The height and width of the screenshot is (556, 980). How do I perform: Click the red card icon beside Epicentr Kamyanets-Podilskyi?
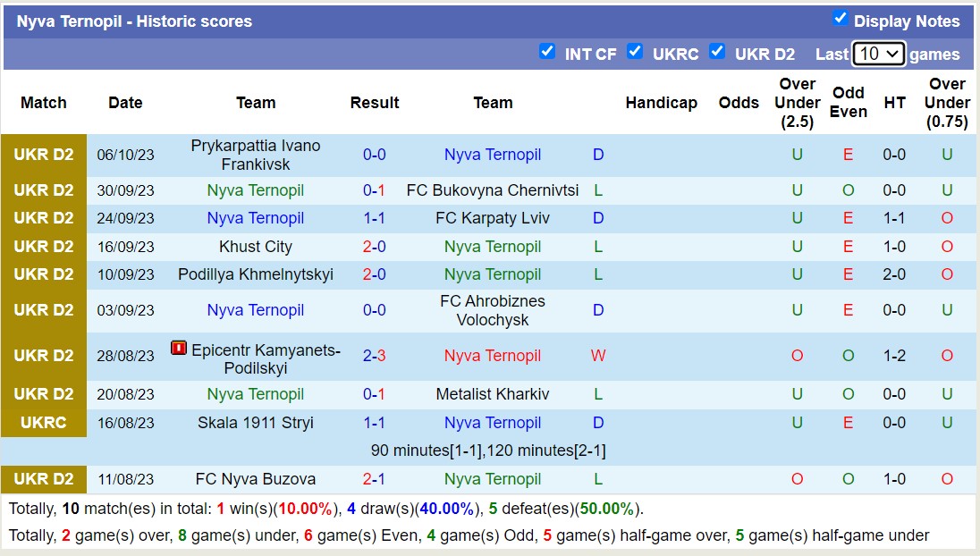[x=181, y=350]
